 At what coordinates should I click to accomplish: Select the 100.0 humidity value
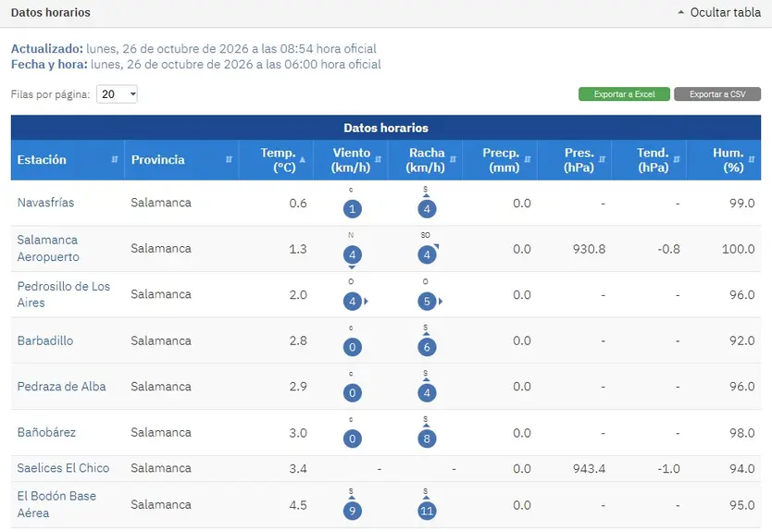coord(738,249)
